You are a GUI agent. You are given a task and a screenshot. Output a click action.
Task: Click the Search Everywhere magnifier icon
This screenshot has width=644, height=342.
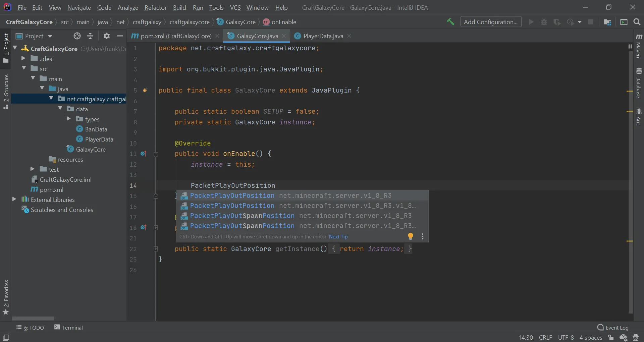(x=637, y=22)
